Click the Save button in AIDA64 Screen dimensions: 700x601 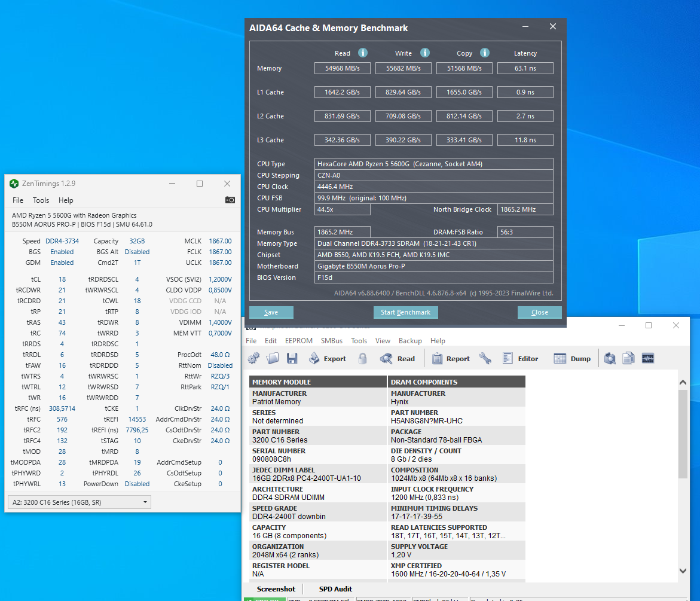271,312
